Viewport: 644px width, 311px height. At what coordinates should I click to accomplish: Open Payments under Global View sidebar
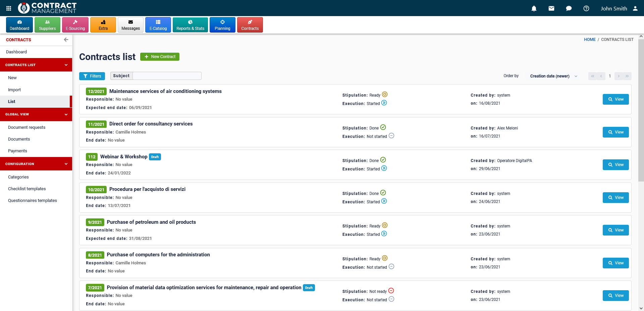coord(17,151)
